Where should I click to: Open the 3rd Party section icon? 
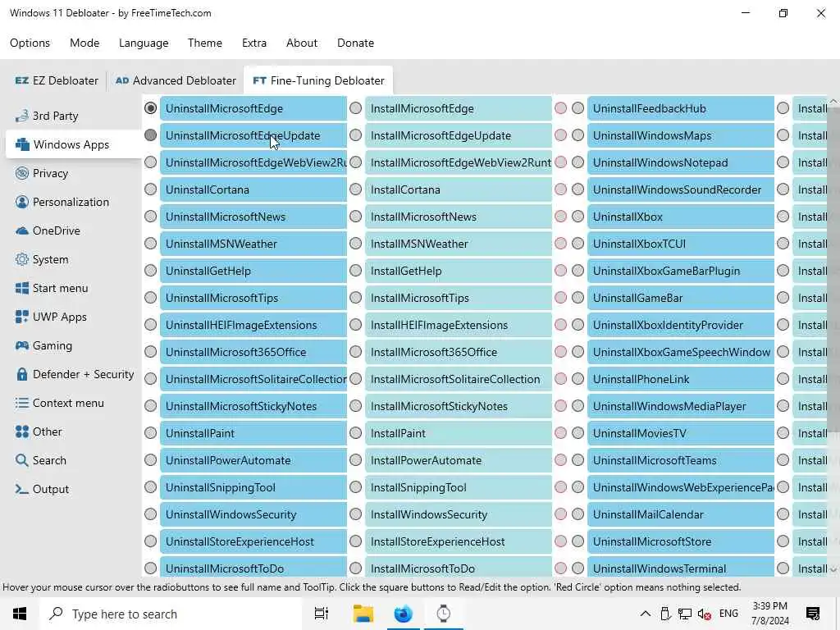click(x=21, y=116)
